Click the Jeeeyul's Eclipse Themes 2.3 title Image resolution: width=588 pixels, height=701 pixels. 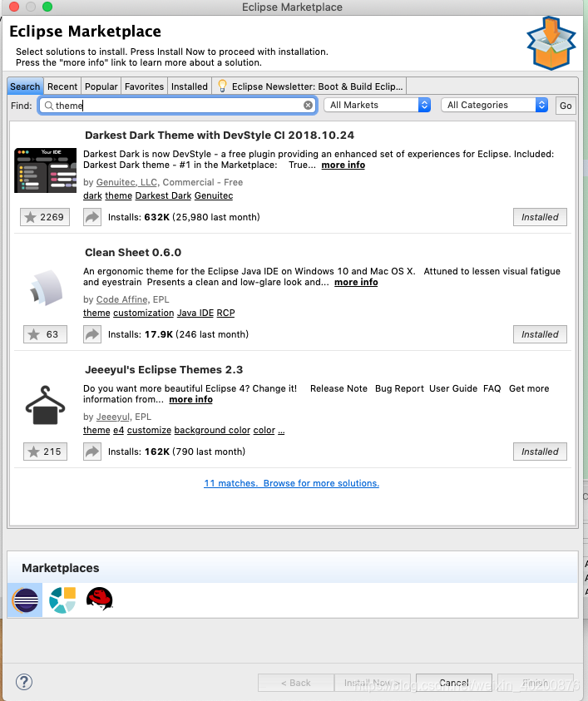pos(164,370)
